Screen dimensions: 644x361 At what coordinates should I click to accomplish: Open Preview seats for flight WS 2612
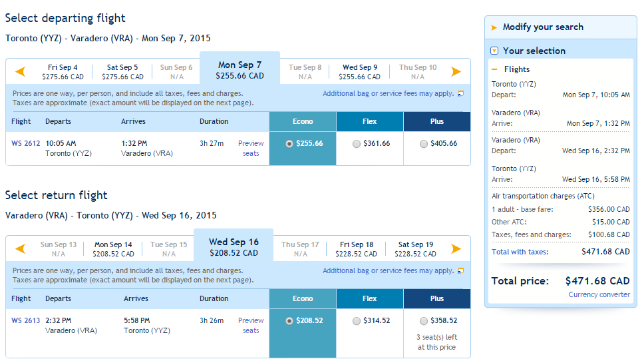pyautogui.click(x=251, y=149)
